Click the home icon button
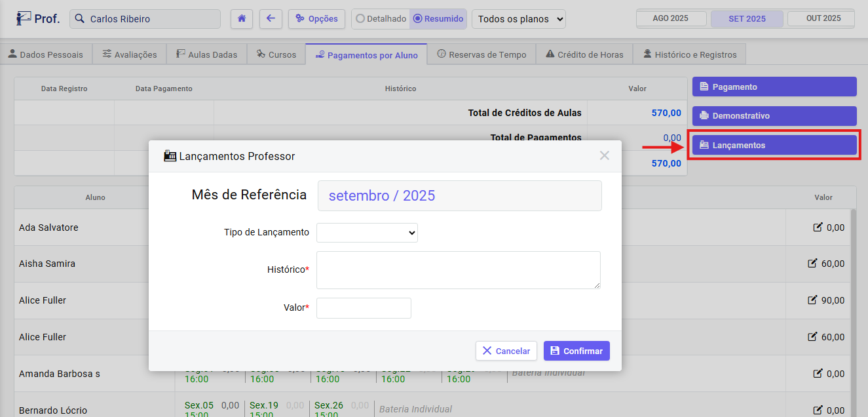Screen dimensions: 868x417 242,19
